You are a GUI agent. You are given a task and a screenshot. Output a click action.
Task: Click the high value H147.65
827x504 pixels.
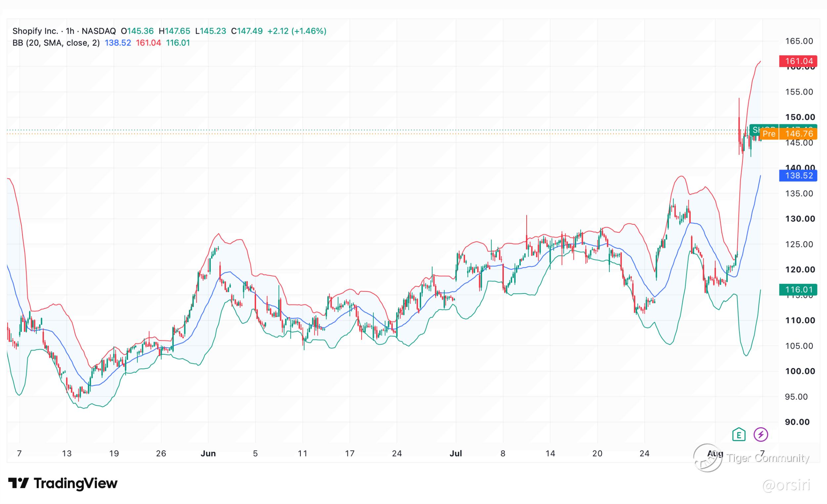tap(175, 31)
